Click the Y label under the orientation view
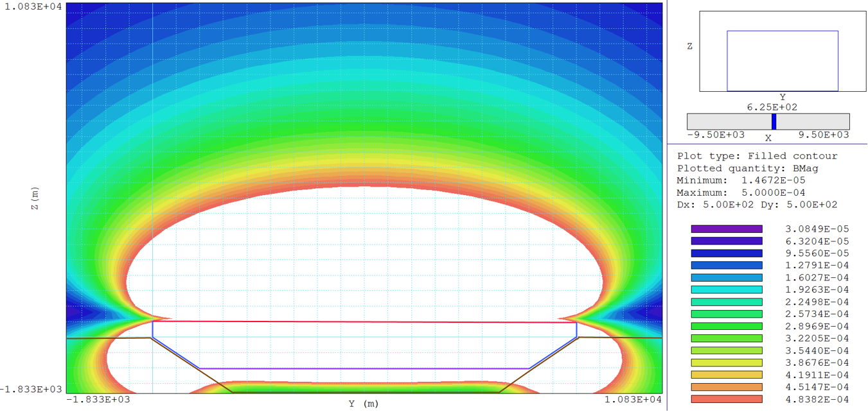 (x=783, y=98)
